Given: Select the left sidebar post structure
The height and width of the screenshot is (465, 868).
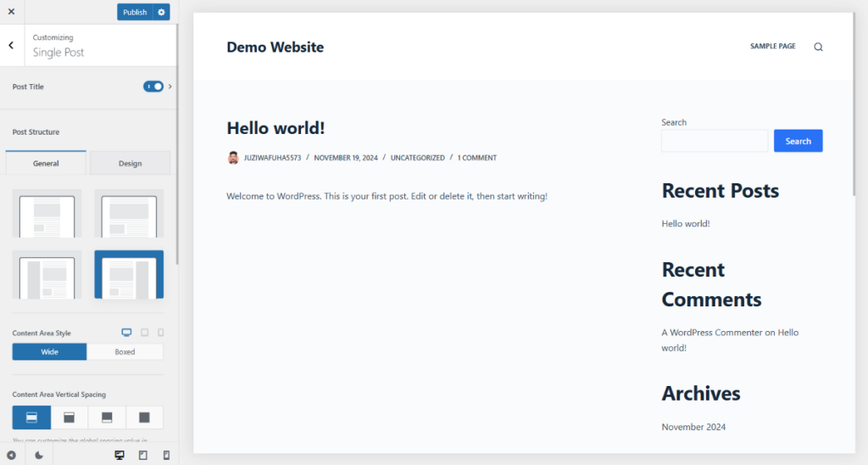Looking at the screenshot, I should click(47, 274).
